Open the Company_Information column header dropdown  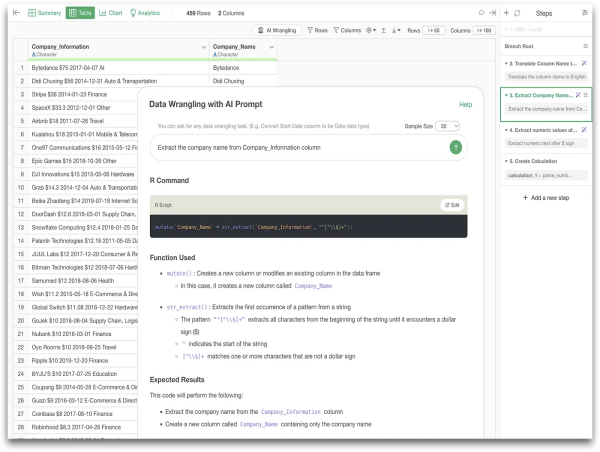click(204, 47)
